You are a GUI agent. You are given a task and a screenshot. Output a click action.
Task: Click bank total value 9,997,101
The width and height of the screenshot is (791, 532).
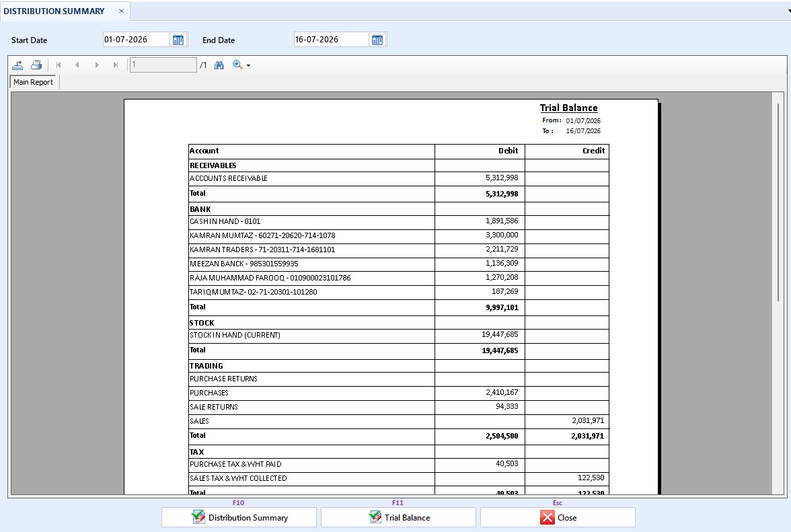pos(502,307)
